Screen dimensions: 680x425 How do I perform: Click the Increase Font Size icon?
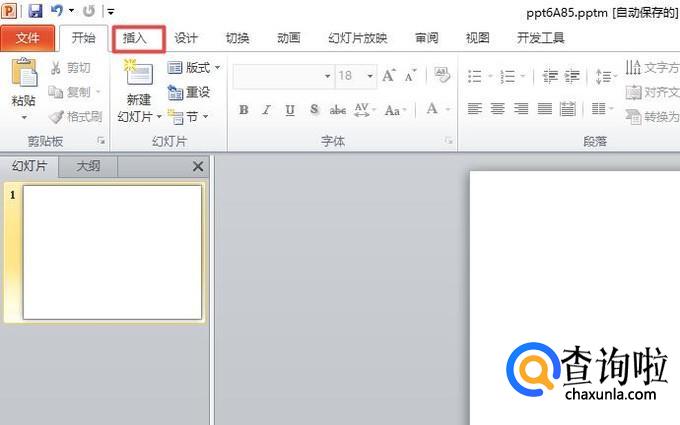point(389,76)
